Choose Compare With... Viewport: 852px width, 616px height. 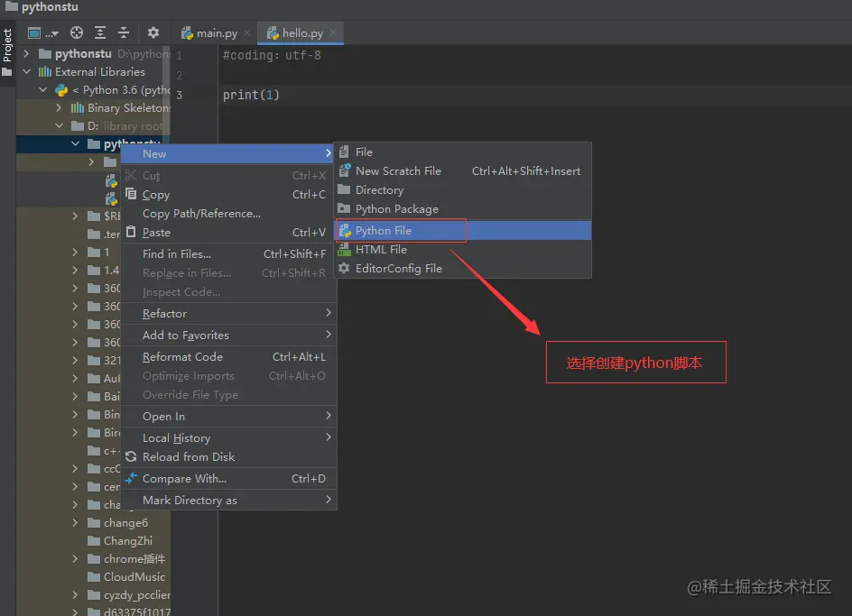pos(228,479)
